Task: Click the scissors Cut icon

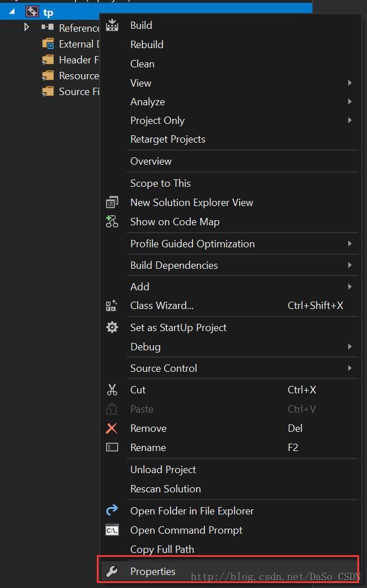Action: click(x=112, y=389)
